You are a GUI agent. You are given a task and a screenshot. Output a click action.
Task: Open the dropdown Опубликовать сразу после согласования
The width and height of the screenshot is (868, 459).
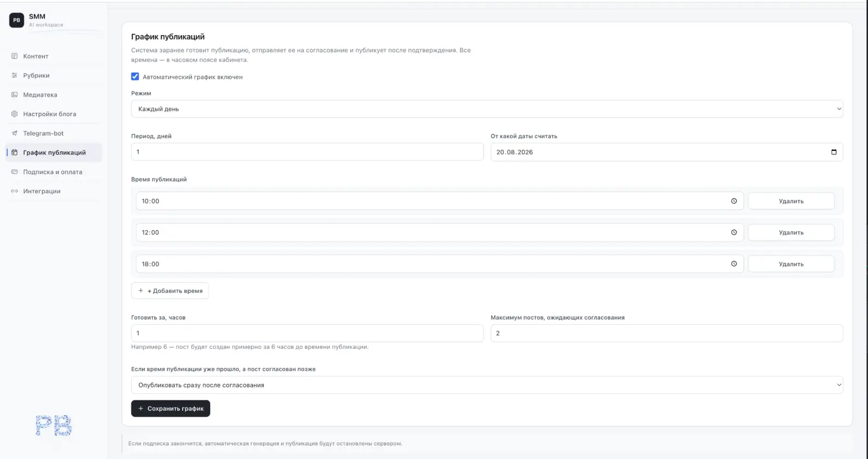point(487,385)
